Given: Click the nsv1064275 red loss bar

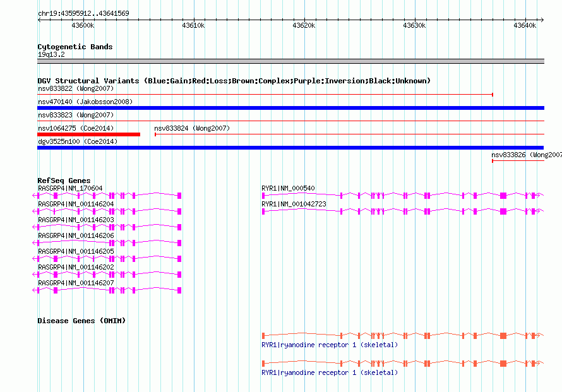Looking at the screenshot, I should click(88, 134).
